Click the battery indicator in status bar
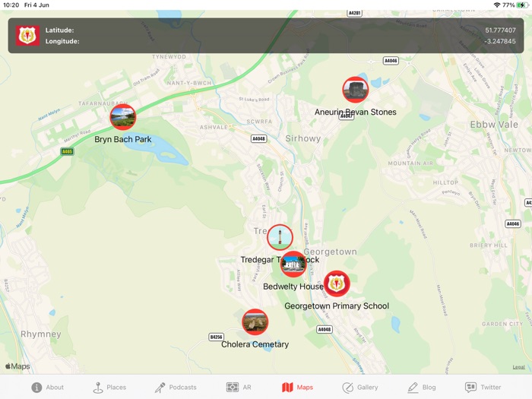The image size is (532, 399). coord(522,5)
